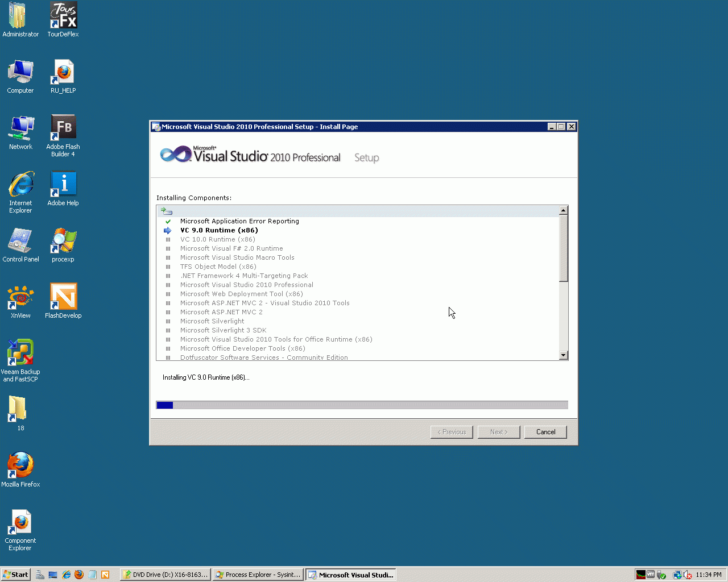Screen dimensions: 728x582
Task: Switch to Process Explorer taskbar window
Action: coord(258,575)
